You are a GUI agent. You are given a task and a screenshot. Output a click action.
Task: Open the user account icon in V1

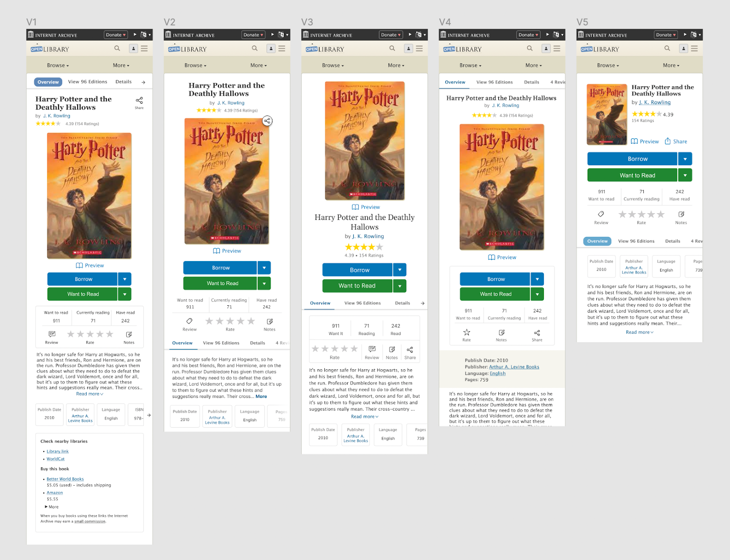click(x=133, y=48)
